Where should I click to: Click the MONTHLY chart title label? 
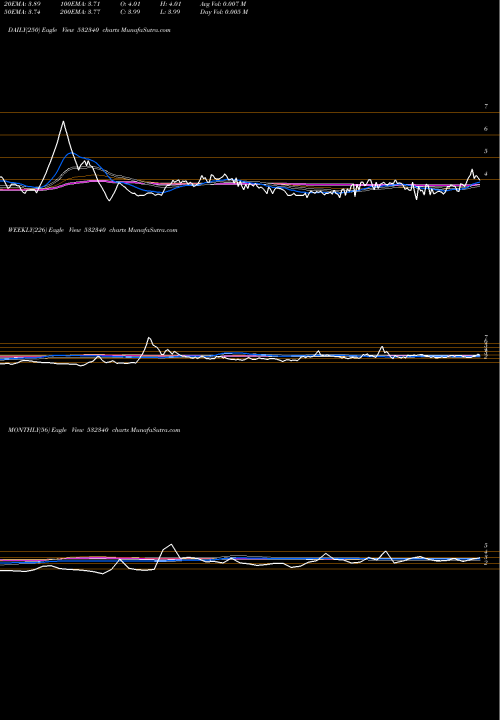pyautogui.click(x=94, y=430)
